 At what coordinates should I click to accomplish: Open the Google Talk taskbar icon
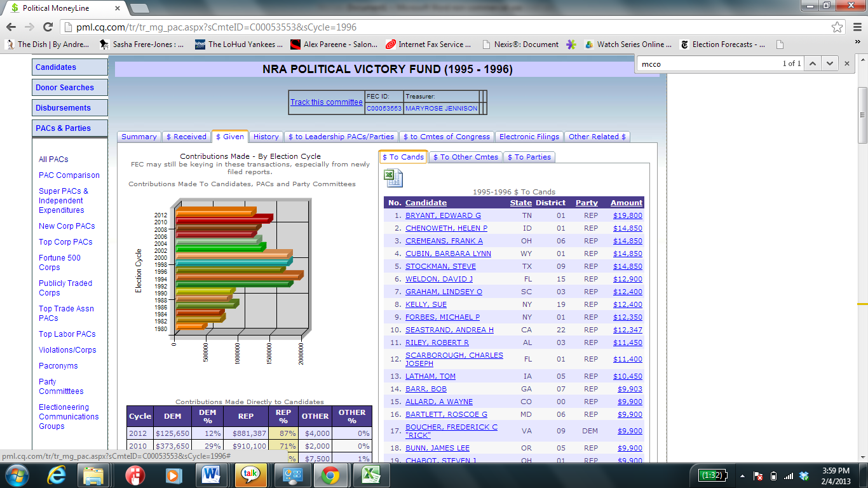(x=250, y=475)
